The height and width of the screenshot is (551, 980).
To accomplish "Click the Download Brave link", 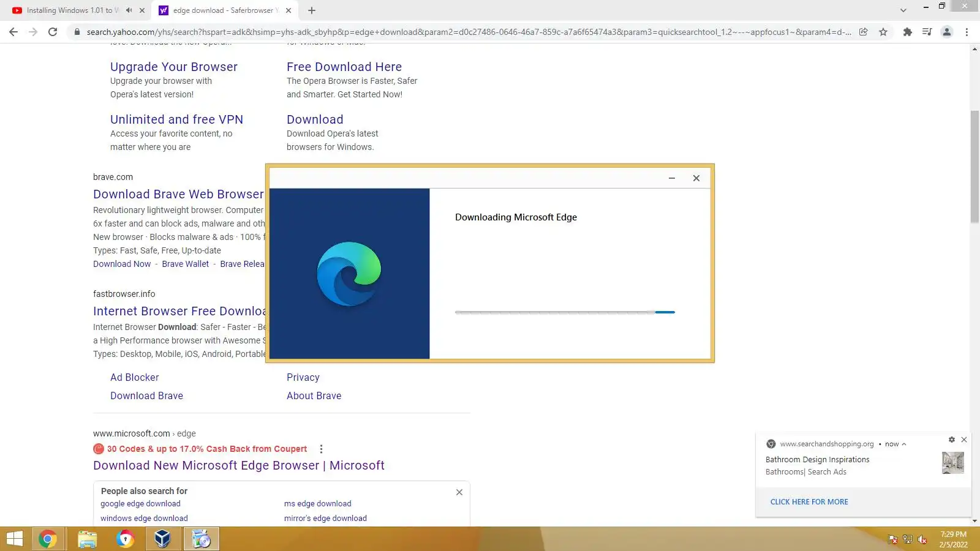I will click(x=146, y=395).
